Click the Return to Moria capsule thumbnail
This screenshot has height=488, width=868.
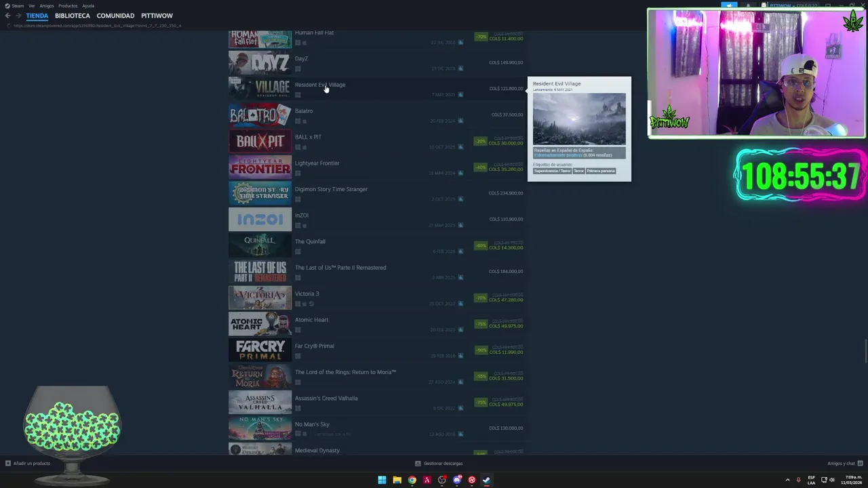coord(260,376)
